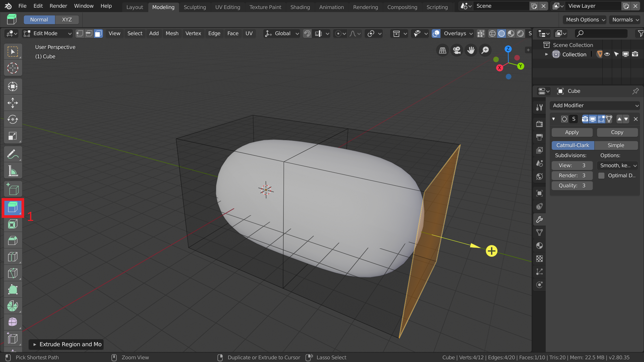Open the File menu
This screenshot has width=644, height=362.
click(22, 6)
